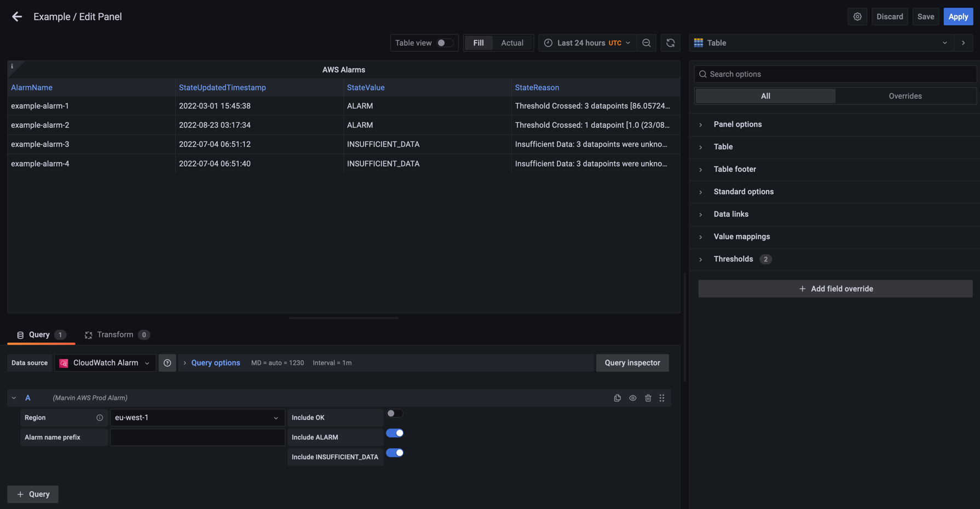Click the Alarm name prefix input field
The width and height of the screenshot is (980, 509).
click(x=197, y=437)
